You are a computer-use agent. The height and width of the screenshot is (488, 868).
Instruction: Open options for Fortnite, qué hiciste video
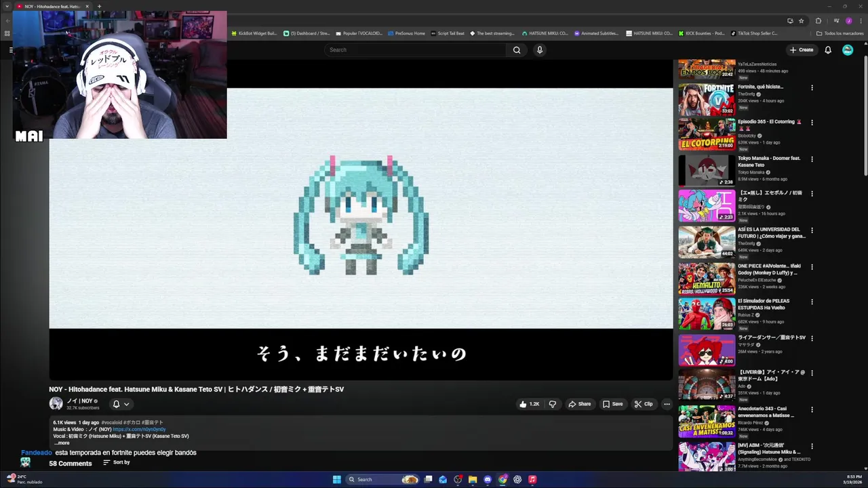[x=812, y=87]
